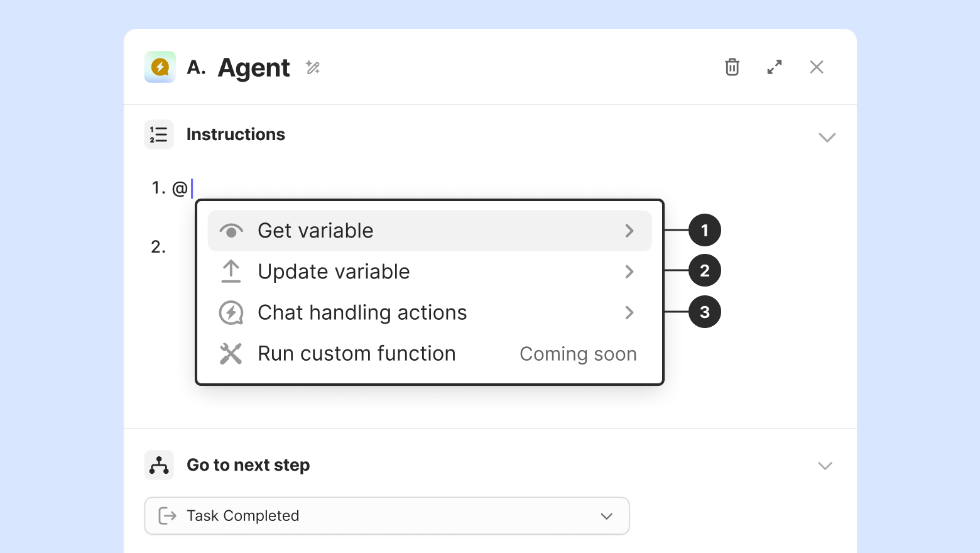Click the Instructions numbered list icon
The image size is (980, 553).
point(159,134)
